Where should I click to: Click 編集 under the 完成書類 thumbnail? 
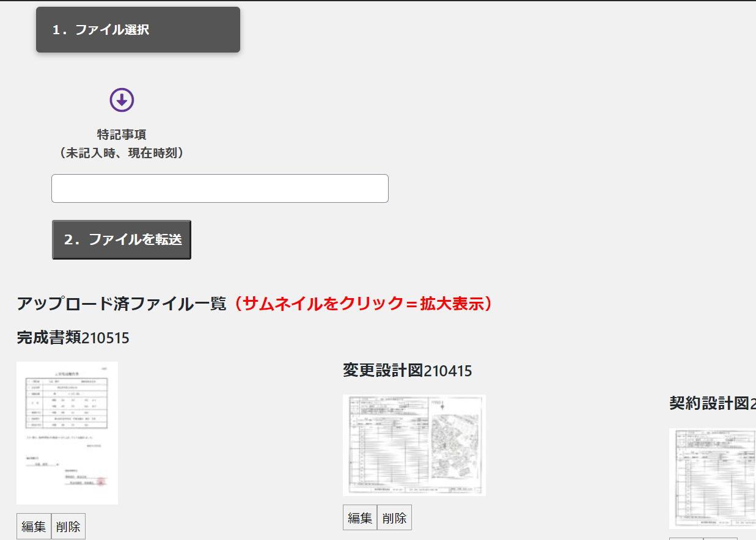(x=34, y=527)
